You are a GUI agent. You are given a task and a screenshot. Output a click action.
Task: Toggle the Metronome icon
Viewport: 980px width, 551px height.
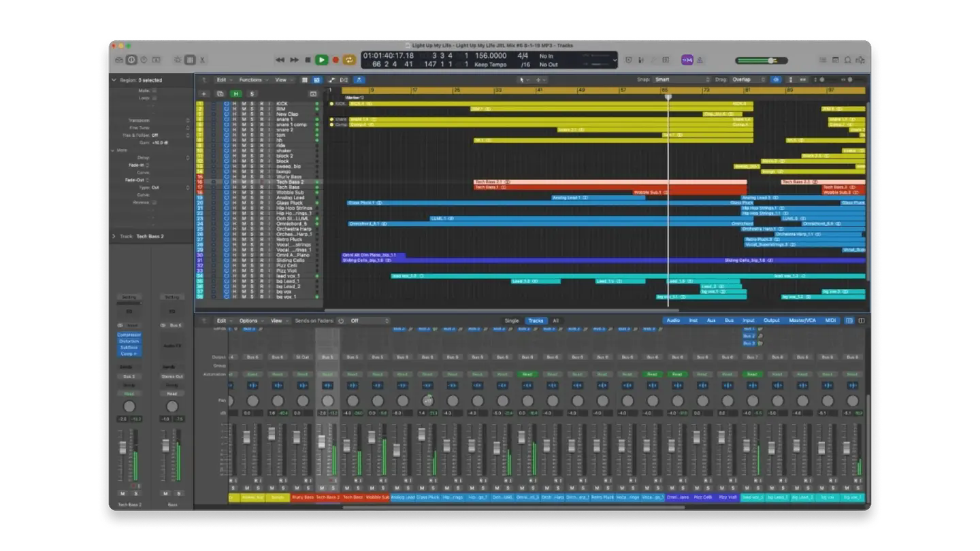click(x=700, y=60)
